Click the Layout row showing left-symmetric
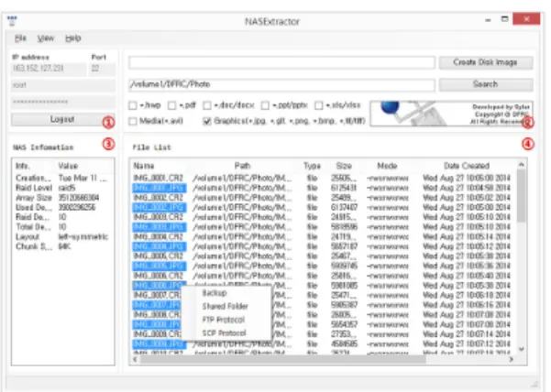 click(63, 236)
